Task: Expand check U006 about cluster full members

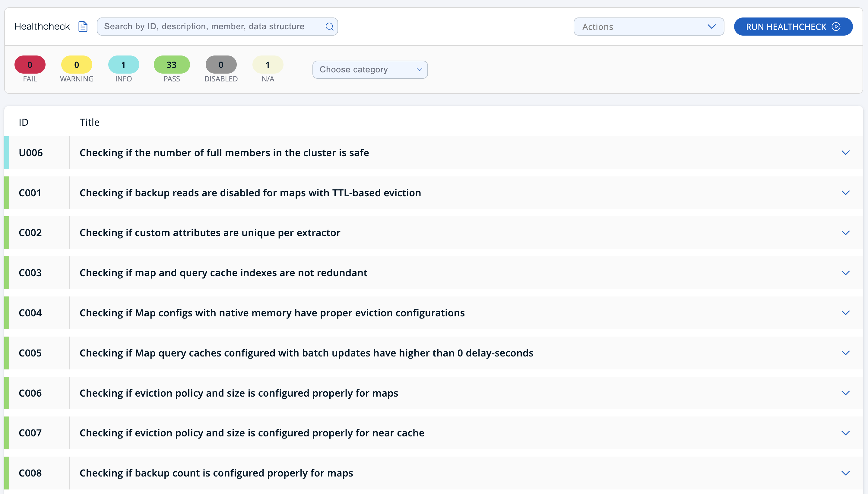Action: point(845,152)
